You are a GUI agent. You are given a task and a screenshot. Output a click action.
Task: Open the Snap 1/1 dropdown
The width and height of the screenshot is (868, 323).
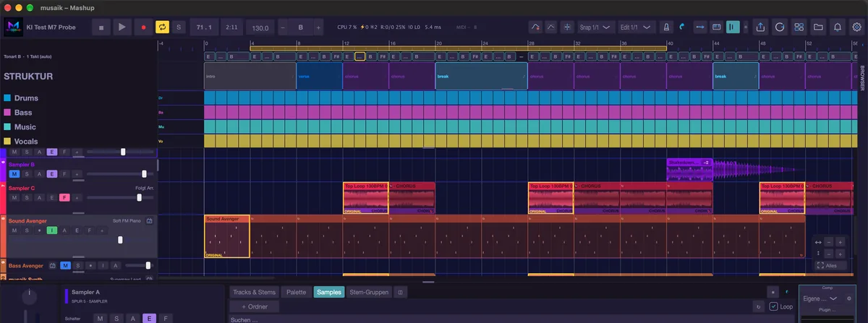coord(595,27)
